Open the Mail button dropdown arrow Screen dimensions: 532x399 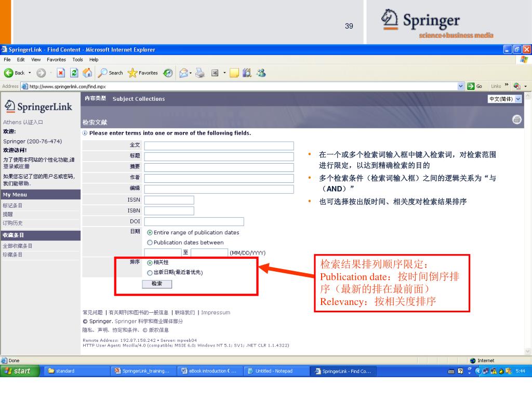[x=191, y=73]
